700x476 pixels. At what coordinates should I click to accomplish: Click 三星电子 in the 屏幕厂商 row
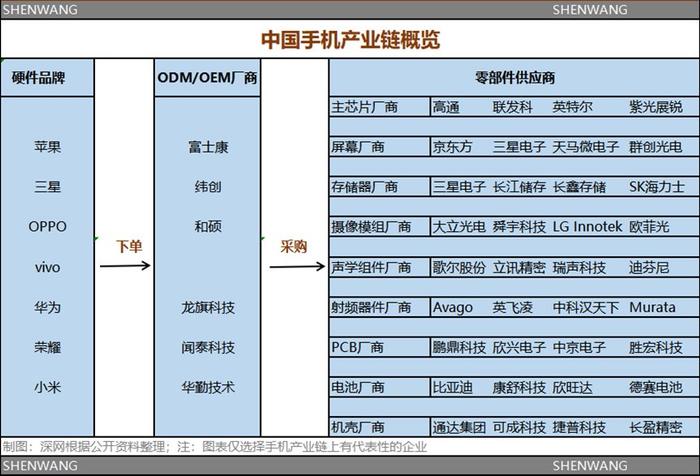(x=519, y=147)
